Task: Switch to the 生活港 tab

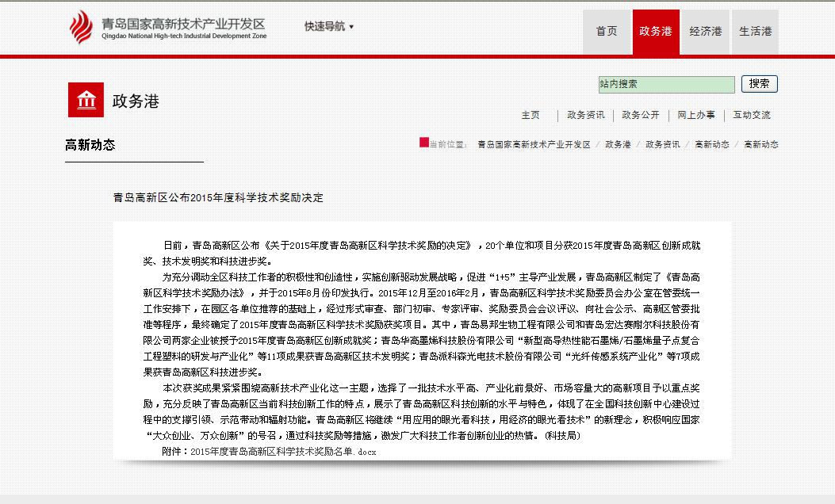Action: (x=755, y=32)
